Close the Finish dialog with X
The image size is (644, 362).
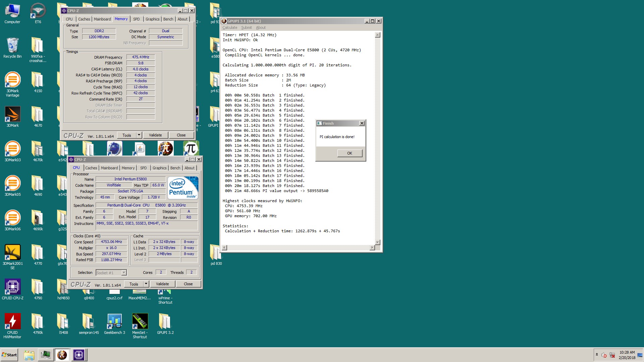click(x=362, y=123)
